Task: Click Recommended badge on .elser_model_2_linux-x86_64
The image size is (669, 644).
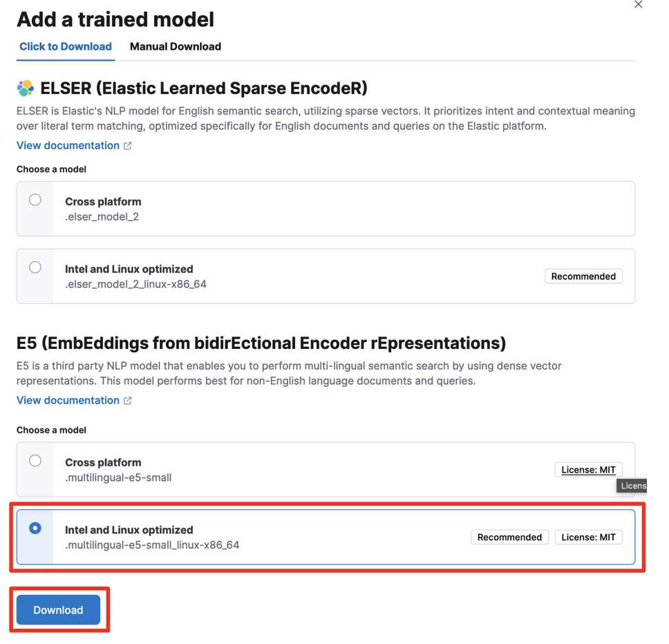Action: [x=583, y=276]
